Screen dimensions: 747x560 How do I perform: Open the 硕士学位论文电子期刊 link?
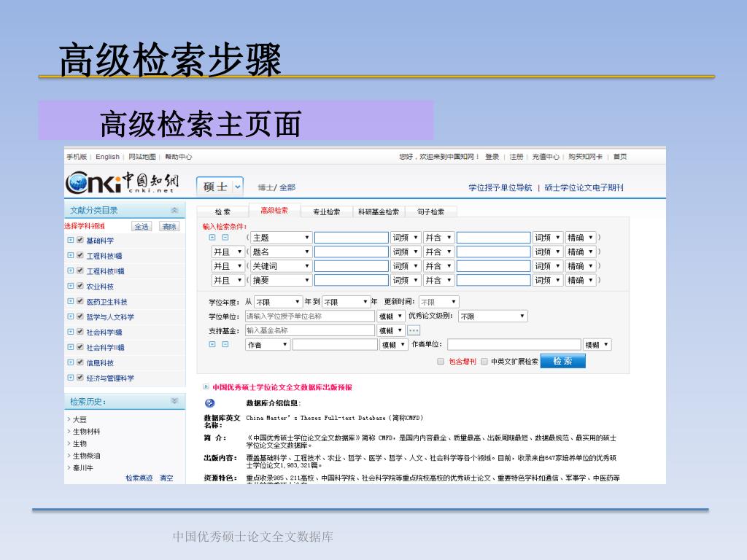tap(584, 187)
